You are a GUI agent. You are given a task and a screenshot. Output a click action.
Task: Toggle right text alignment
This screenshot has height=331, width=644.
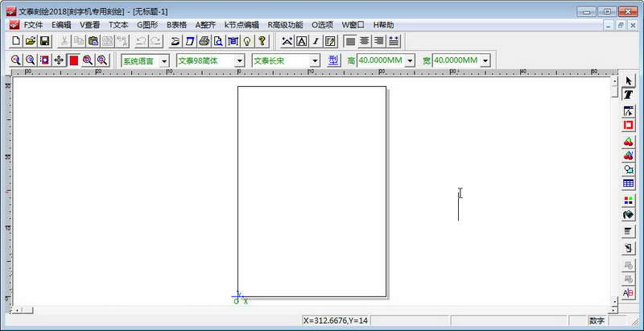coord(378,41)
